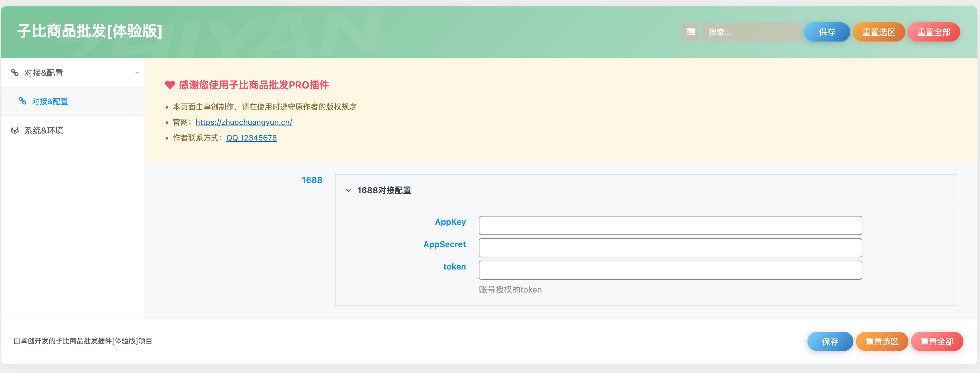
Task: Click the footer 重置选区 button
Action: 882,341
